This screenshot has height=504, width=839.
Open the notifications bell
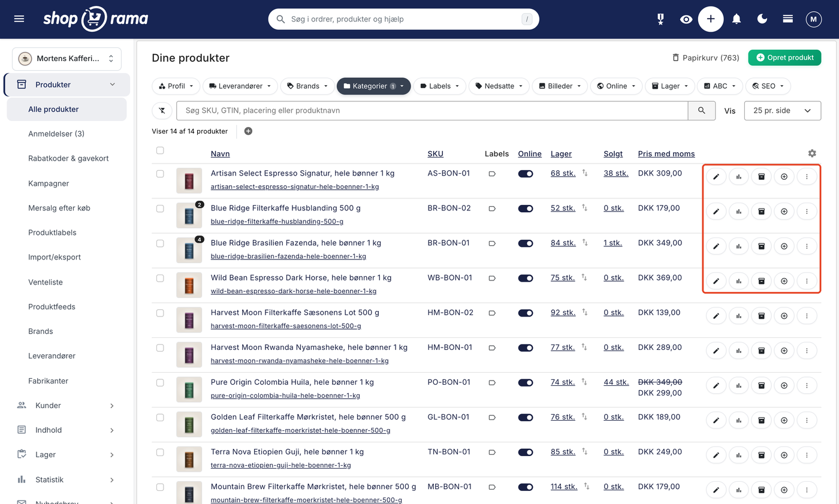pos(737,19)
